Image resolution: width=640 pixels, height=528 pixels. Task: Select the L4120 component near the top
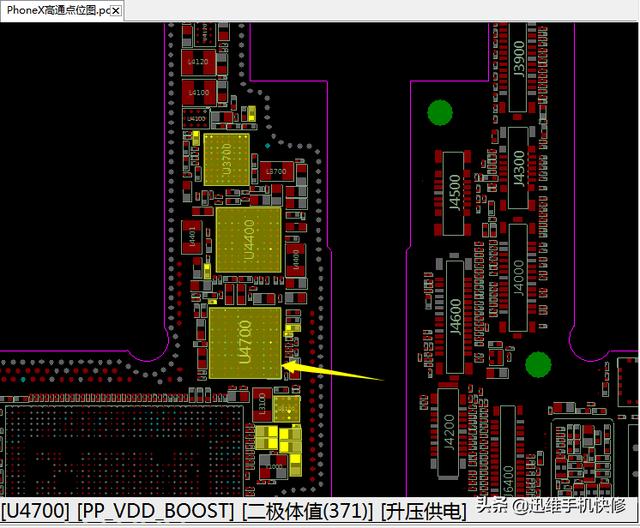click(198, 62)
